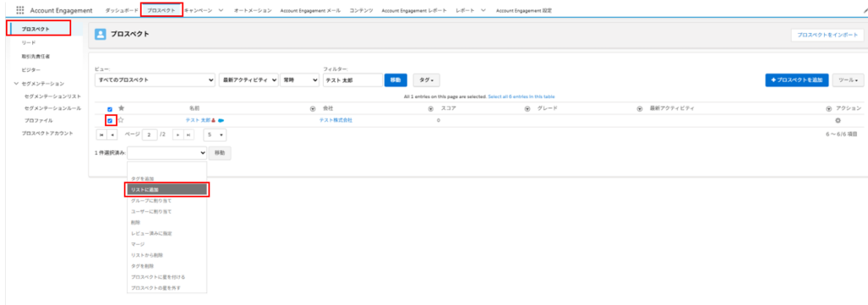Go to the first page of results
Viewport: 868px width, 305px height.
[101, 135]
